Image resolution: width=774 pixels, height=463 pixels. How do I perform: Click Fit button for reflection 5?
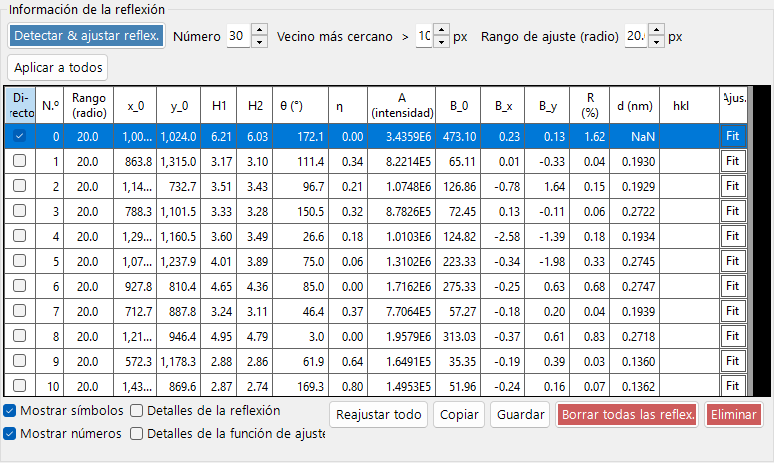[x=733, y=261]
